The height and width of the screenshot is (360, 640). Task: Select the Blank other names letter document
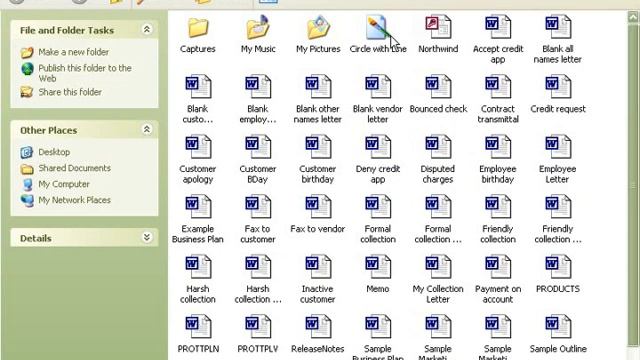click(x=318, y=87)
